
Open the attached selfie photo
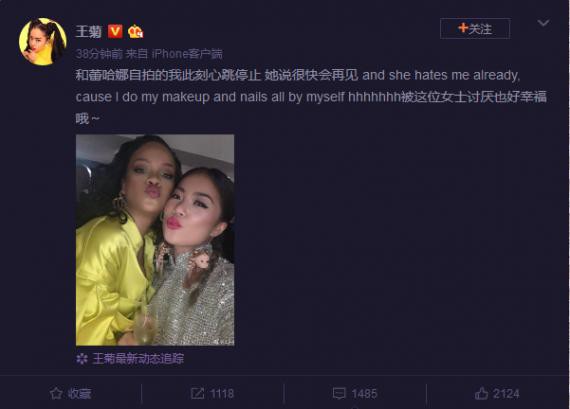click(x=155, y=240)
